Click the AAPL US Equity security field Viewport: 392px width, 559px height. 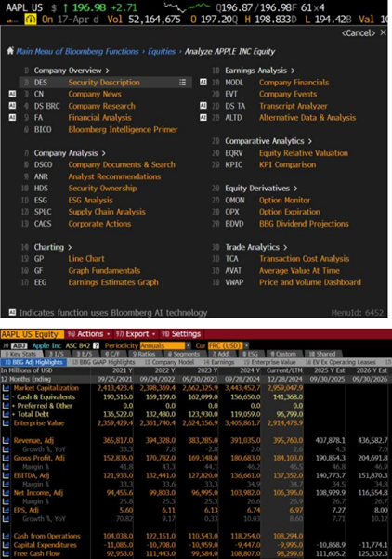pyautogui.click(x=33, y=334)
